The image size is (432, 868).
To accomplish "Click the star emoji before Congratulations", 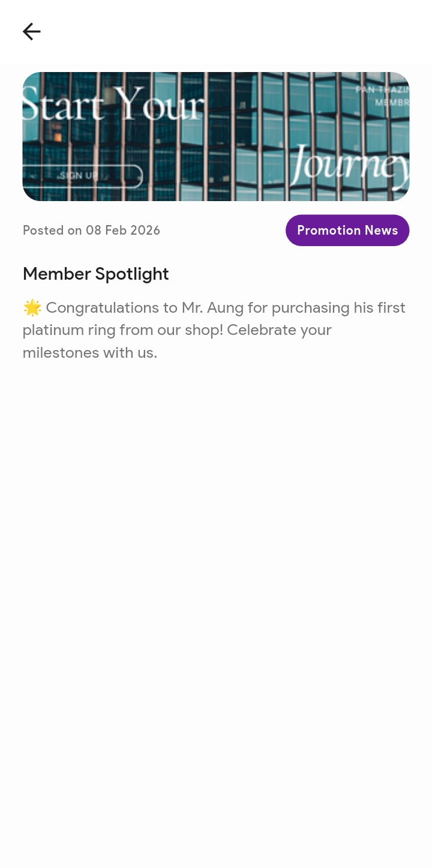I will 32,308.
